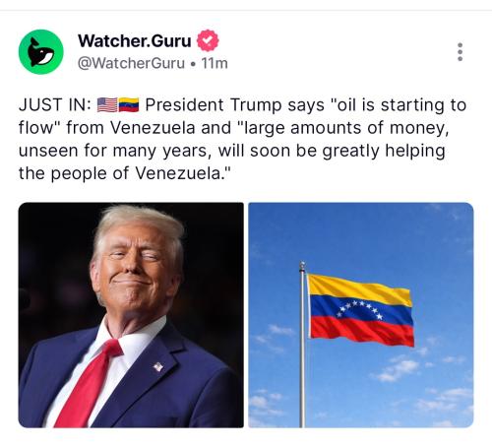
Task: Click the Venezuela flag emoji in text
Action: pyautogui.click(x=129, y=105)
